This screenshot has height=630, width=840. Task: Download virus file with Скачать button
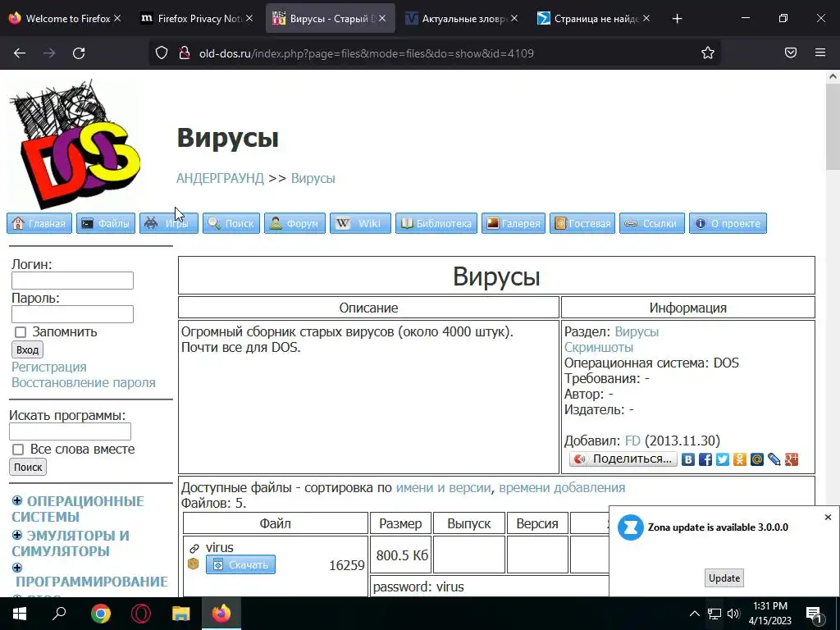[x=240, y=564]
